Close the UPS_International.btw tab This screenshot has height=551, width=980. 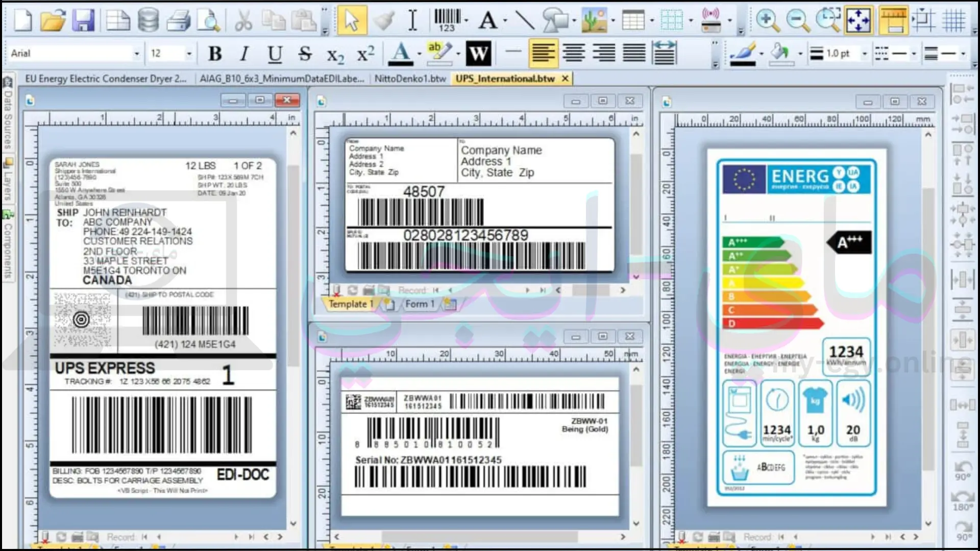[565, 79]
